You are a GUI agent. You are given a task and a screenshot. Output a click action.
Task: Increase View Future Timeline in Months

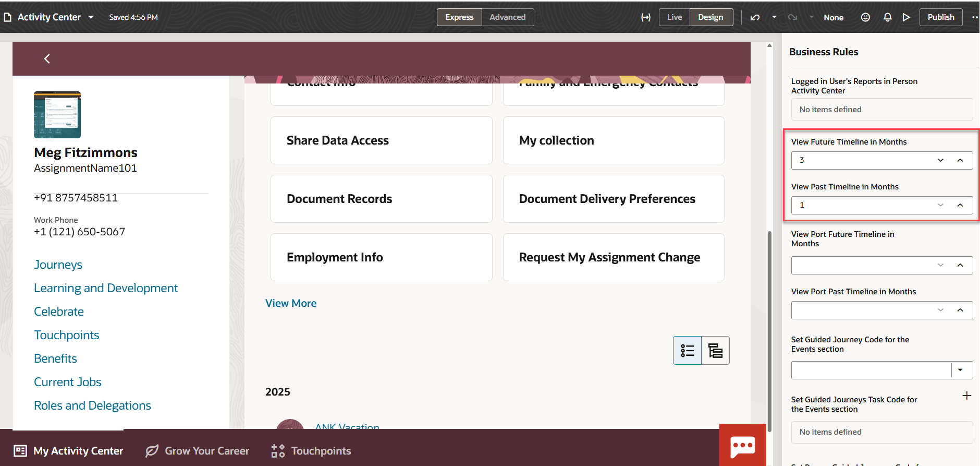tap(960, 160)
